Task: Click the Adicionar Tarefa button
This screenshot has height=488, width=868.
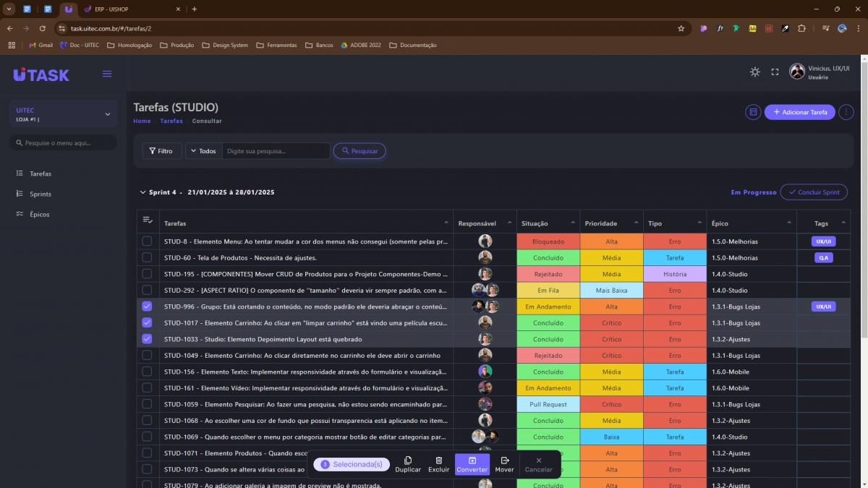Action: (x=799, y=112)
